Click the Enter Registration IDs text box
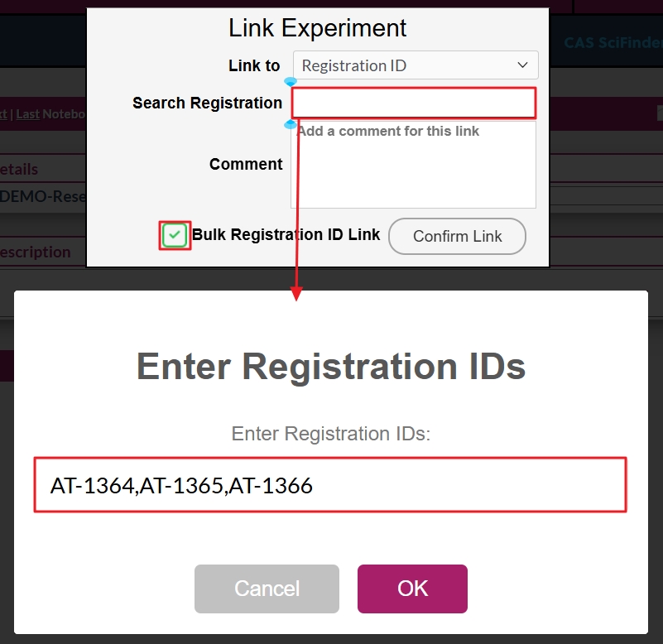Image resolution: width=663 pixels, height=644 pixels. coord(329,485)
